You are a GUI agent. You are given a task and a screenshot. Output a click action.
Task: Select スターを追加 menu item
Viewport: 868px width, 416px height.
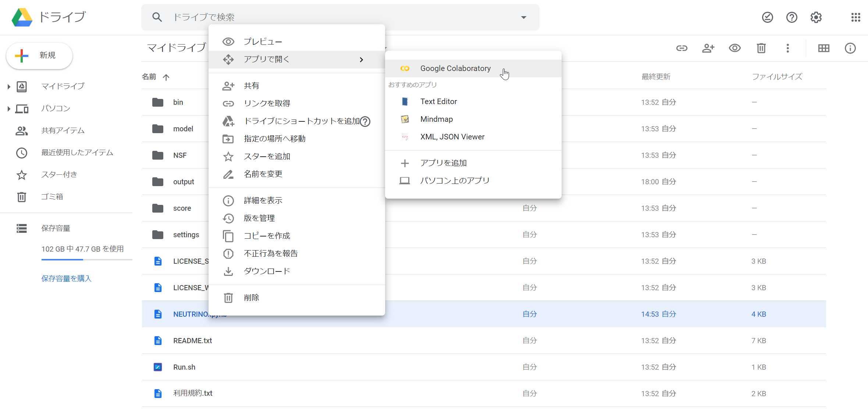297,156
